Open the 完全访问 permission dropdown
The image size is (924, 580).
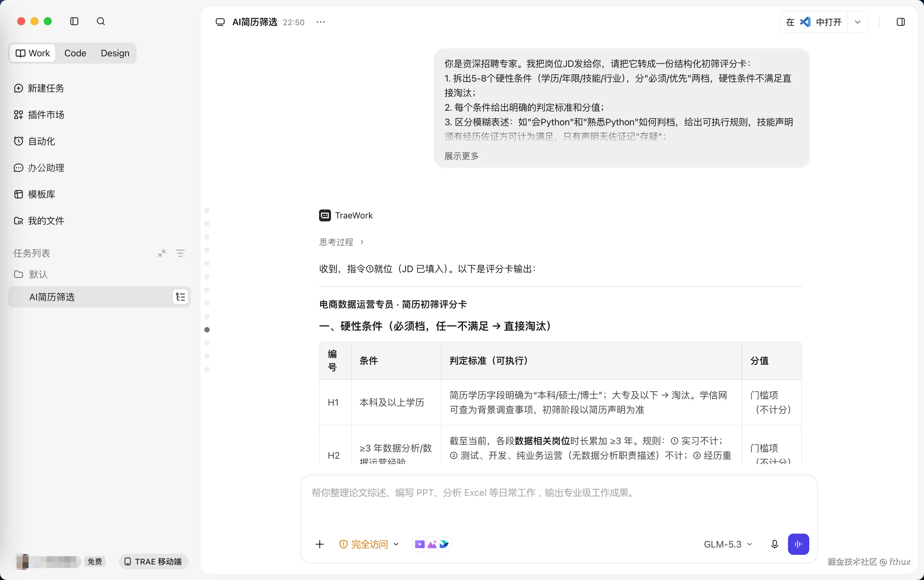click(369, 544)
